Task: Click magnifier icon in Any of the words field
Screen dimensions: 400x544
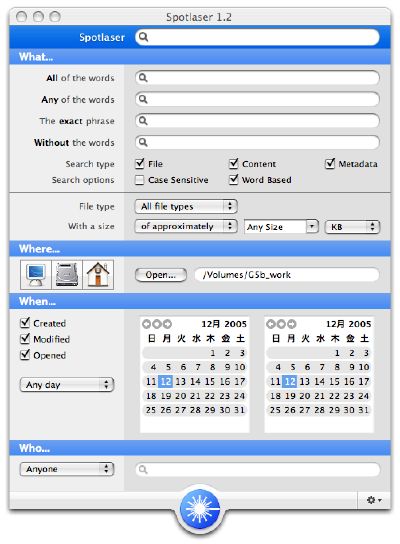Action: [143, 99]
